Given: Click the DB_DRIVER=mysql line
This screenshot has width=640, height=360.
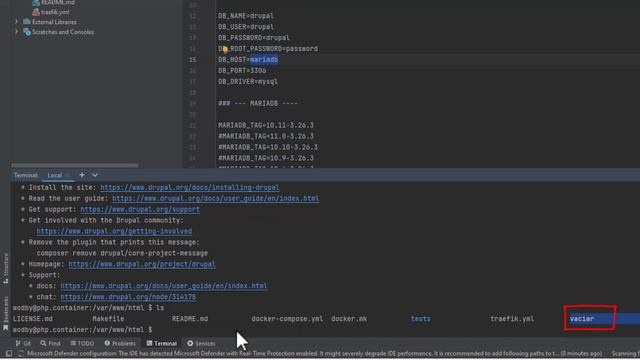Looking at the screenshot, I should (248, 82).
